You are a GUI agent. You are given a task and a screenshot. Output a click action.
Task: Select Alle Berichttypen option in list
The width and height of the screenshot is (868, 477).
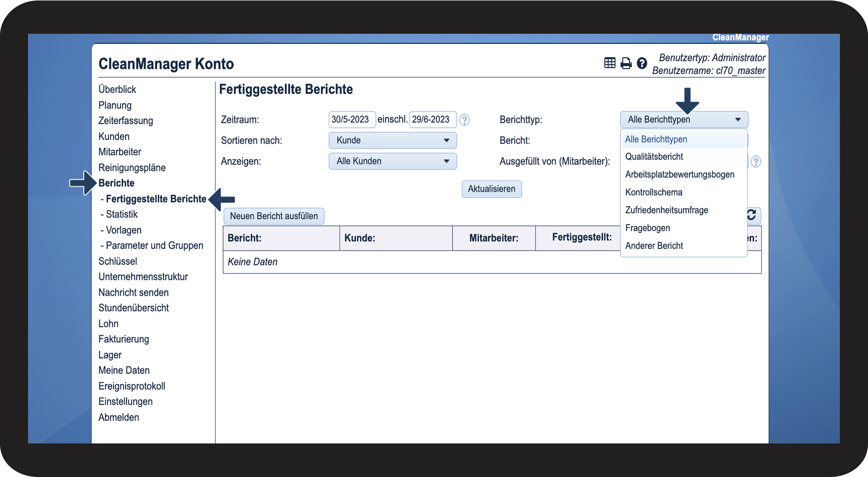(x=683, y=140)
